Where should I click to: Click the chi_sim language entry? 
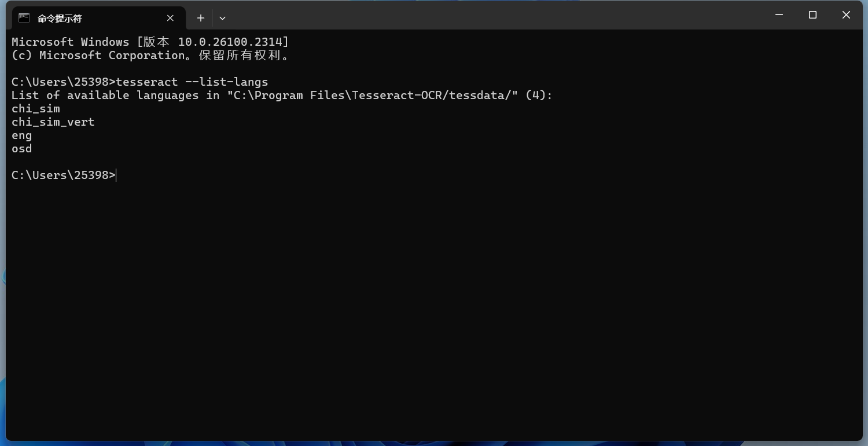(x=36, y=108)
